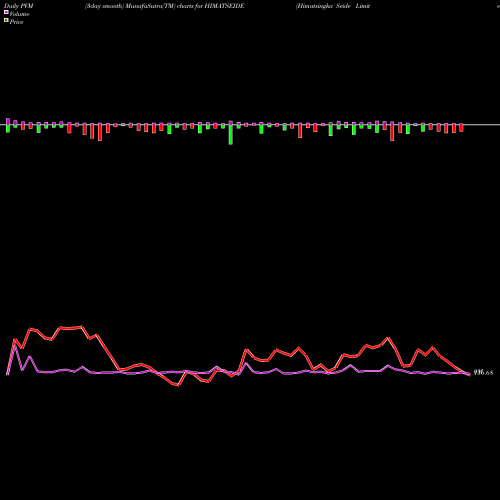The image size is (500, 500).
Task: Click the end value label beside the lines
Action: click(483, 373)
